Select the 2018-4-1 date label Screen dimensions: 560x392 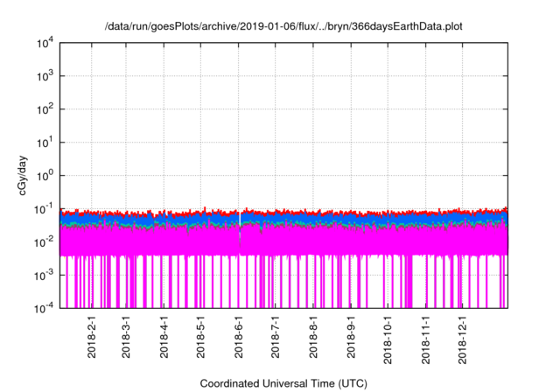(x=164, y=337)
